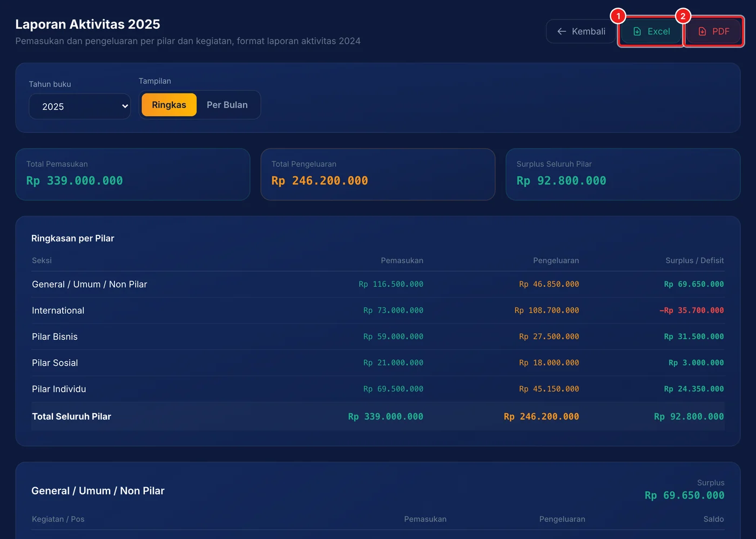Click the Total Seluruh Pilar row label

[x=71, y=416]
